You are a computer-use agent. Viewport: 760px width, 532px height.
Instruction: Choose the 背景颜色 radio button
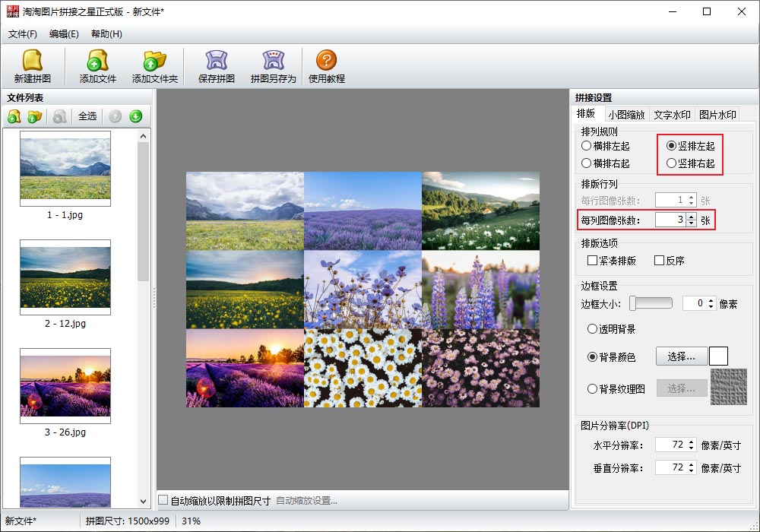click(592, 357)
